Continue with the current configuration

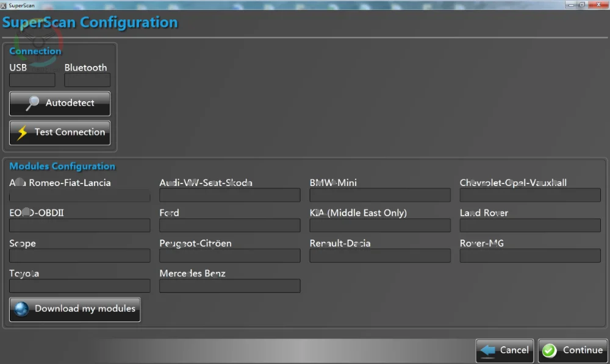coord(573,351)
